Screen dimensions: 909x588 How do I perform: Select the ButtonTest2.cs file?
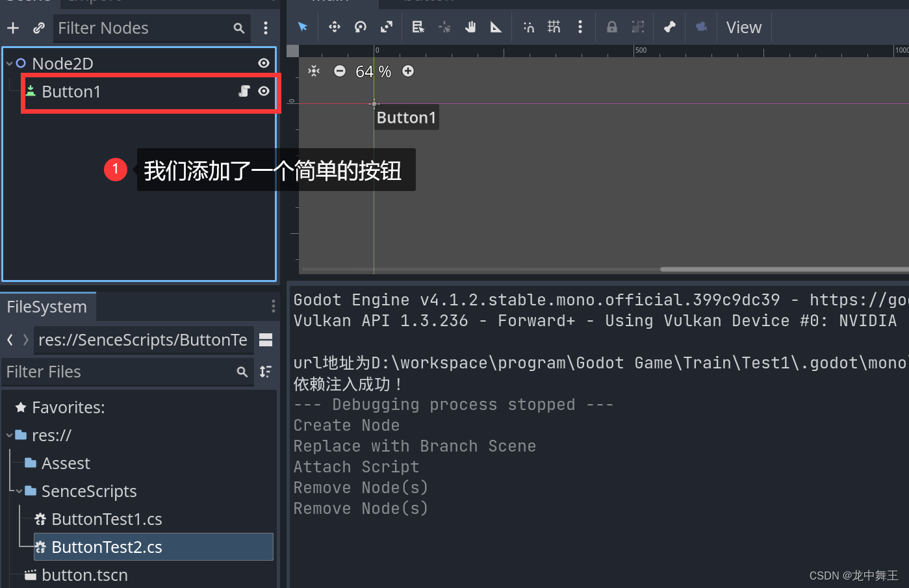point(153,547)
